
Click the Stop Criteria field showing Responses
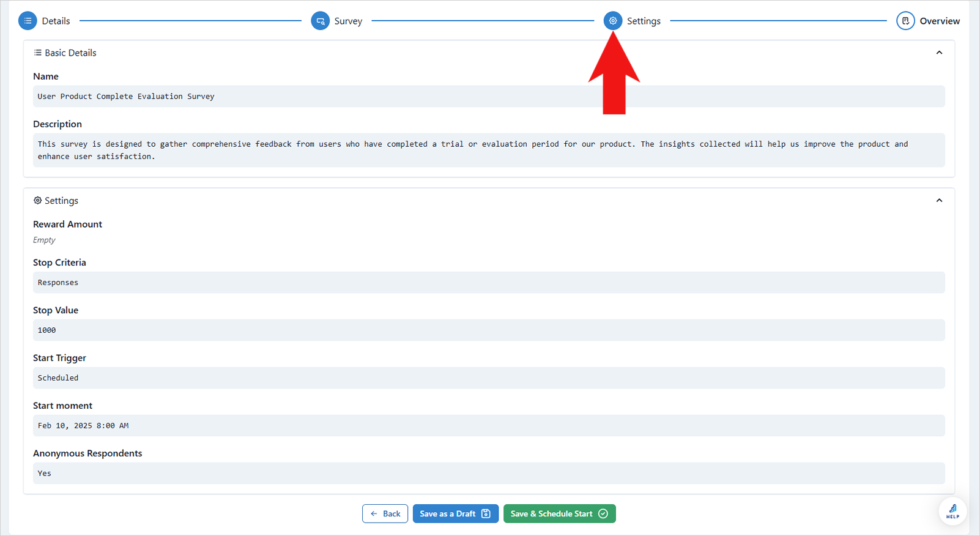tap(489, 282)
